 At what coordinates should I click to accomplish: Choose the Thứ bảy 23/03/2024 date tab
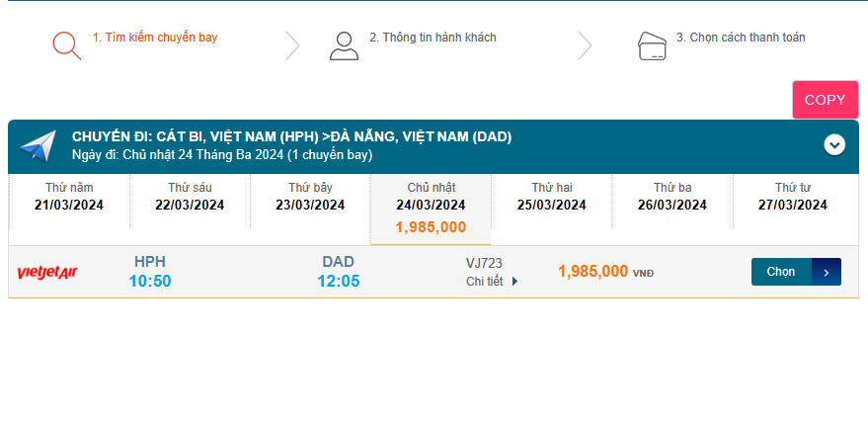(310, 197)
